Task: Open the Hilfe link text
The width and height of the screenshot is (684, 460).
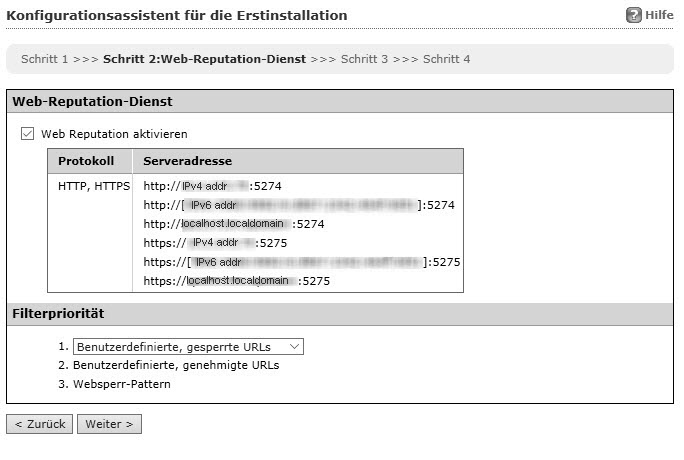Action: [659, 16]
